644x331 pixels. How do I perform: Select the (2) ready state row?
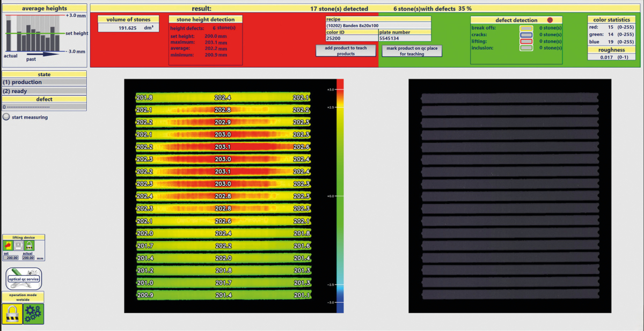pyautogui.click(x=44, y=91)
